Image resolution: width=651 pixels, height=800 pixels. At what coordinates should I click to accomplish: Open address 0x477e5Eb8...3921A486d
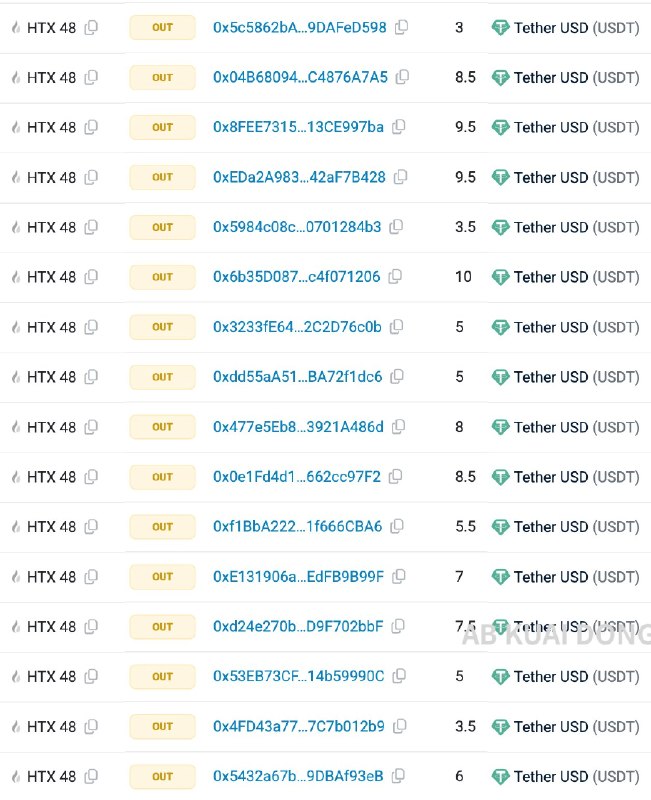tap(298, 427)
